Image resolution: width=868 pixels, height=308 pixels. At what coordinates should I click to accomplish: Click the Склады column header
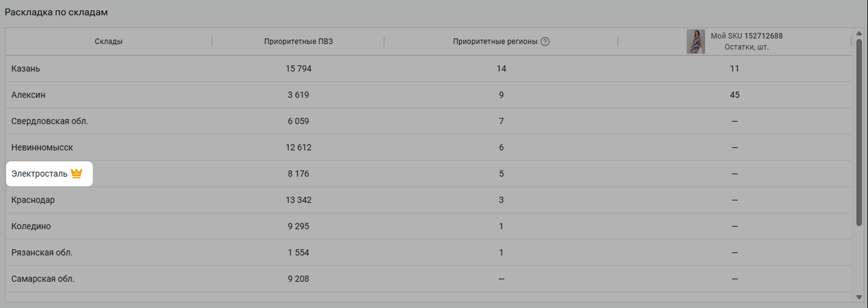[x=109, y=42]
